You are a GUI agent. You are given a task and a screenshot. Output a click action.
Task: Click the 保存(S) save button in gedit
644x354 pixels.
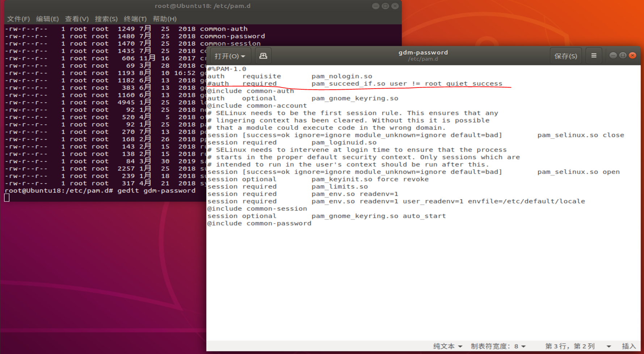pos(566,55)
